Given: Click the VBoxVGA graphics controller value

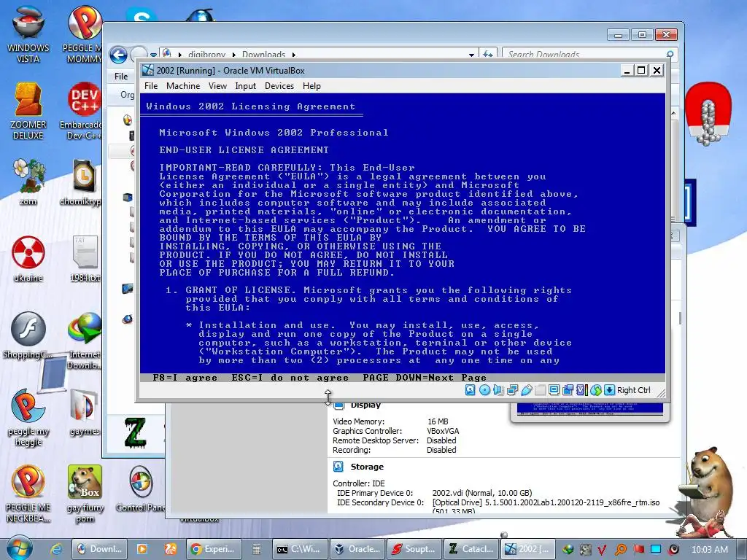Looking at the screenshot, I should pos(443,431).
